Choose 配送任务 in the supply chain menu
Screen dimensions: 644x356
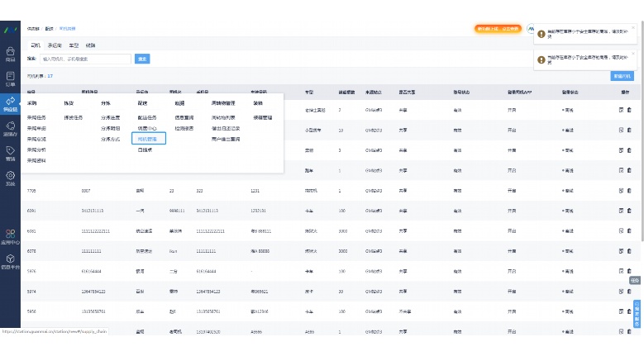click(147, 118)
